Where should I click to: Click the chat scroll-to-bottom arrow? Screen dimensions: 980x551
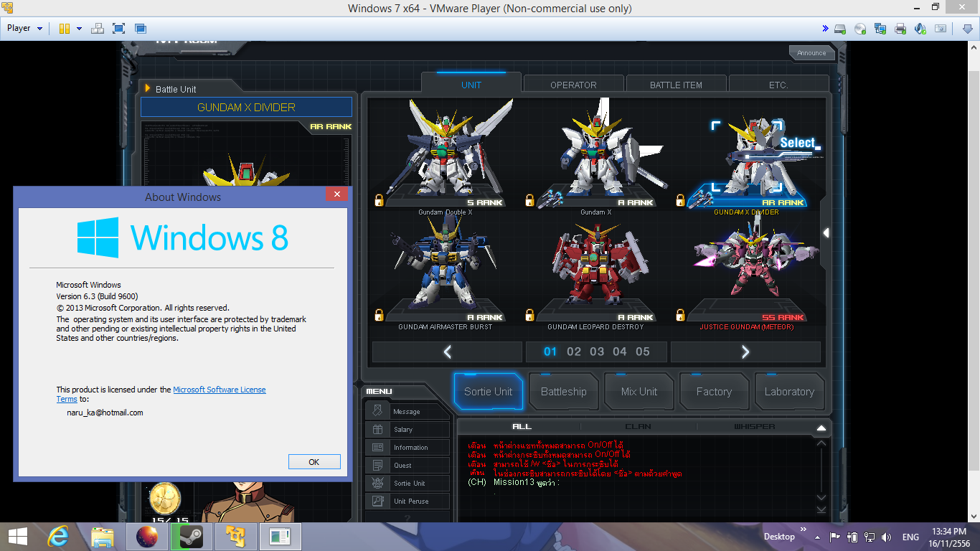pyautogui.click(x=821, y=509)
